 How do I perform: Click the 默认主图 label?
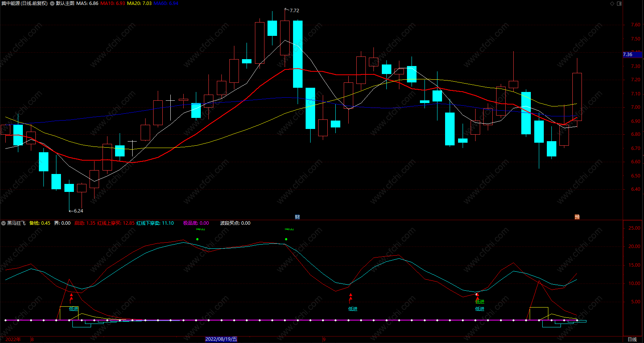pyautogui.click(x=65, y=3)
